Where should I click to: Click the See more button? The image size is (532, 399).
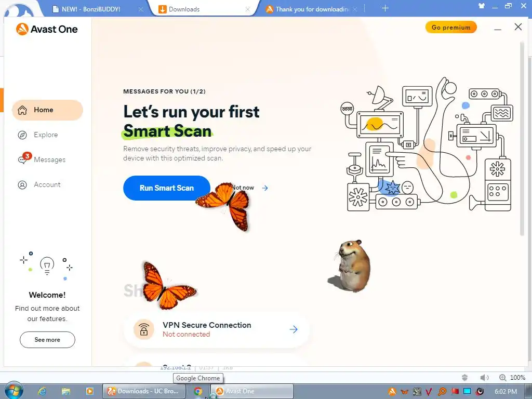(47, 340)
